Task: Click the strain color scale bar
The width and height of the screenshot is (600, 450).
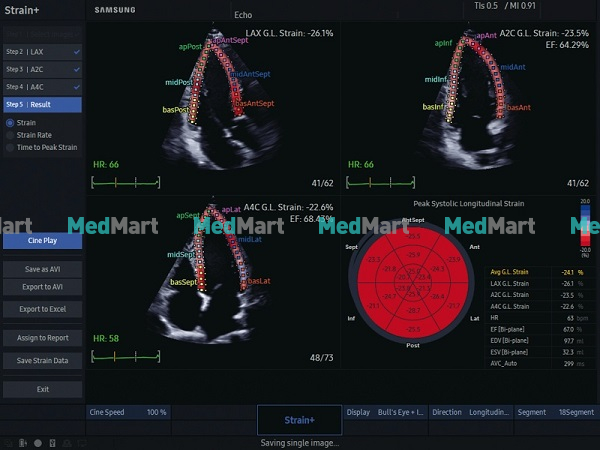Action: click(585, 226)
